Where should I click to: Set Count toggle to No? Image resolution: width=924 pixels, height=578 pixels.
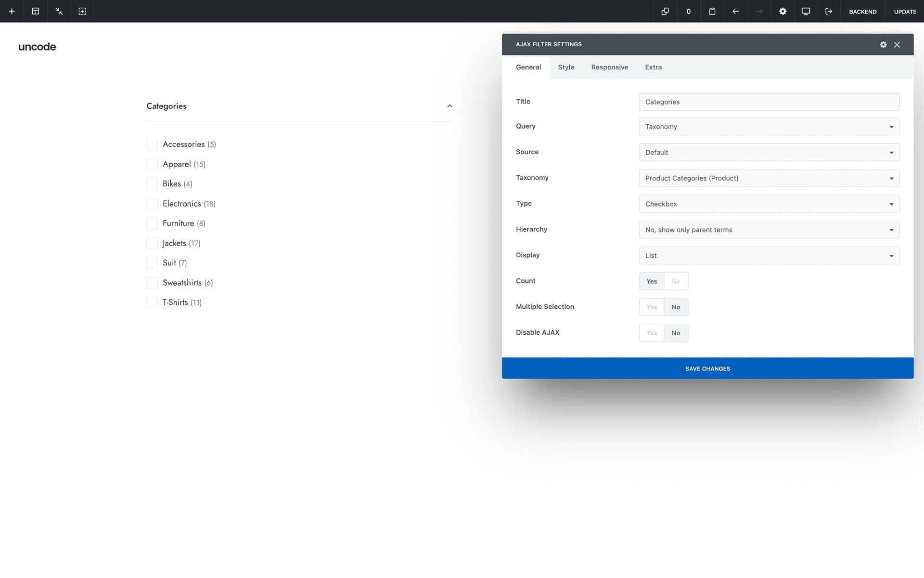(x=676, y=281)
